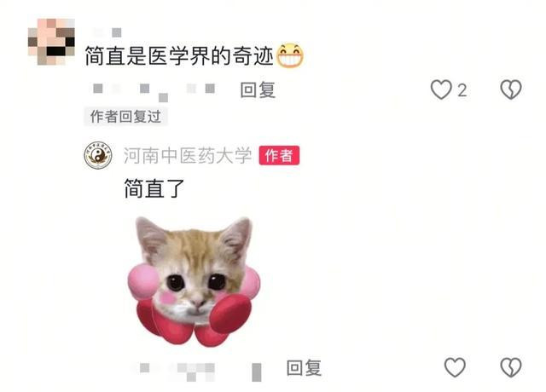Select the comment text 简直是医学界的奇迹
The image size is (546, 392).
(179, 55)
